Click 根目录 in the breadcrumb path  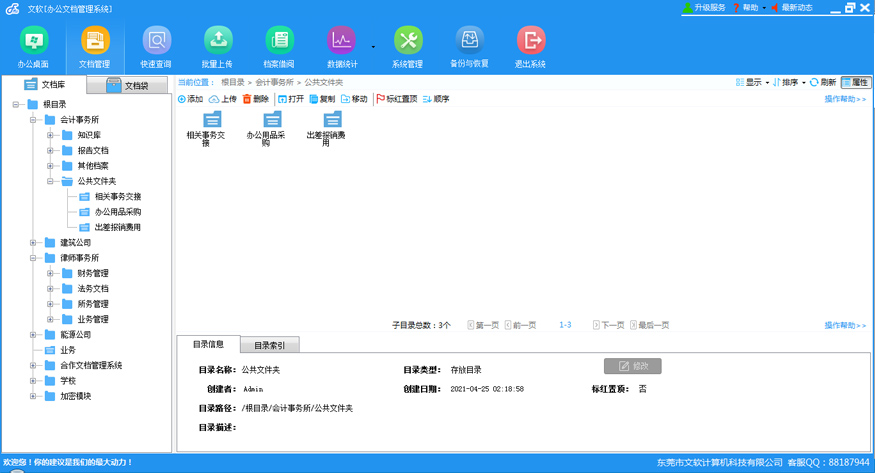pyautogui.click(x=233, y=82)
